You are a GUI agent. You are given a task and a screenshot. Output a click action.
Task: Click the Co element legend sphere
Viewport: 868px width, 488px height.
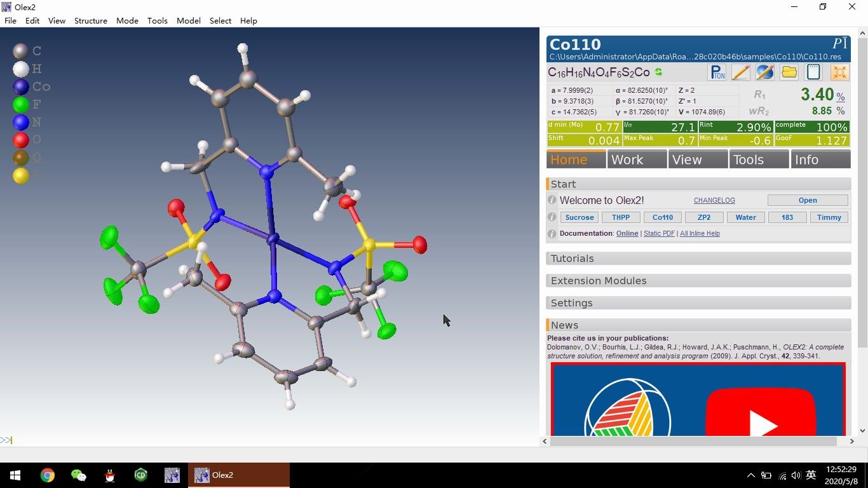pos(20,86)
